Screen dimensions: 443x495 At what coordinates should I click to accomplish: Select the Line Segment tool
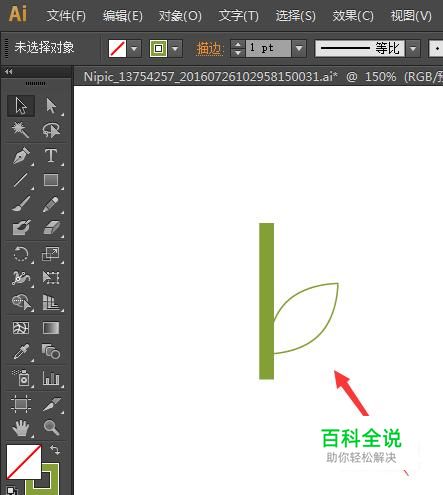[21, 180]
